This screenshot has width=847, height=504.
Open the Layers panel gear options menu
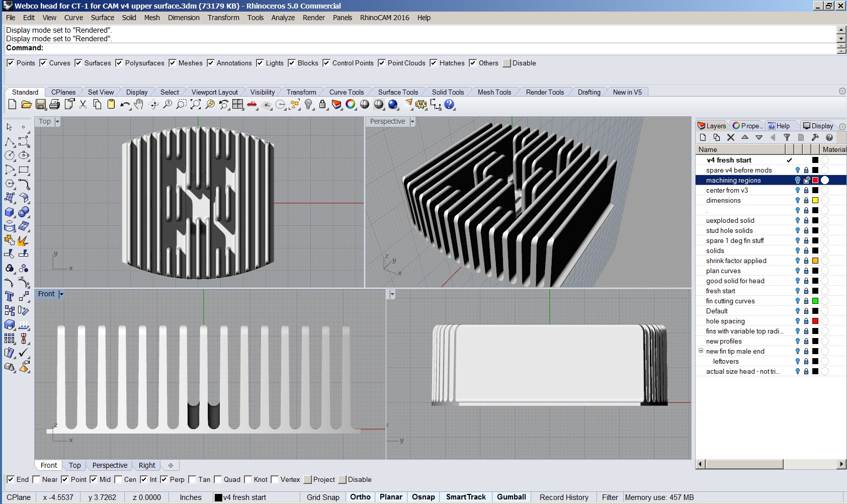pyautogui.click(x=842, y=126)
